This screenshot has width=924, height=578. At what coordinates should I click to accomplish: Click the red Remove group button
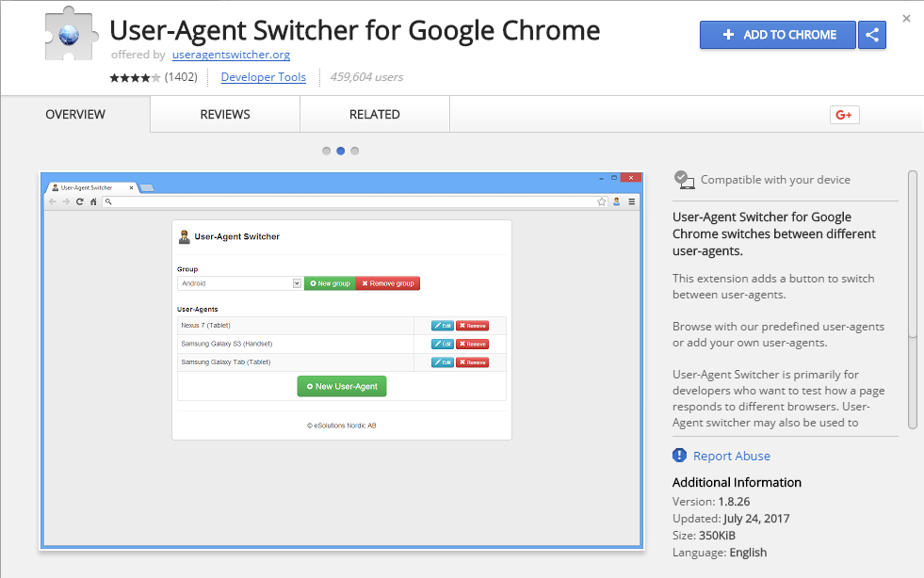point(388,283)
